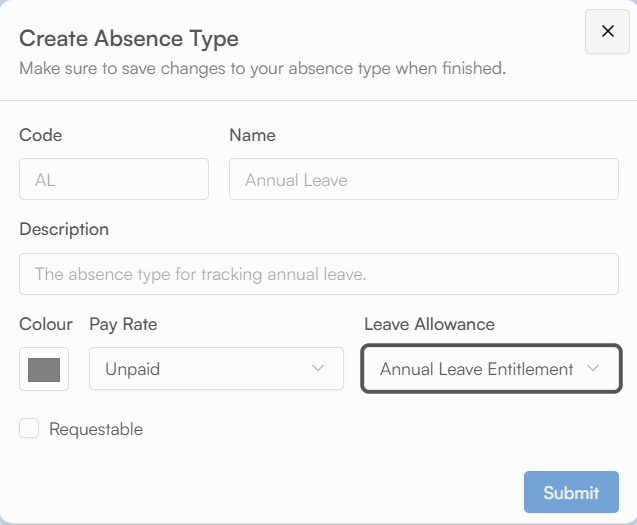Click the Create Absence Type heading

click(129, 39)
